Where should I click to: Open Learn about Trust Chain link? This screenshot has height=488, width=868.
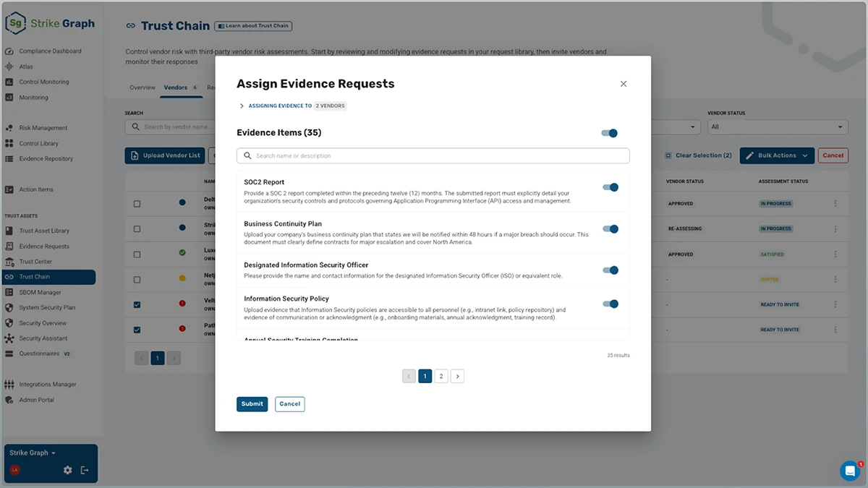click(x=253, y=26)
